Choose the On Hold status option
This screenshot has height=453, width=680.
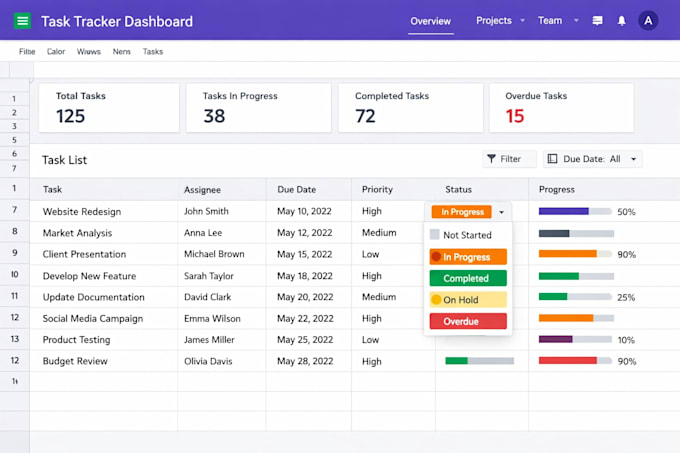click(468, 300)
